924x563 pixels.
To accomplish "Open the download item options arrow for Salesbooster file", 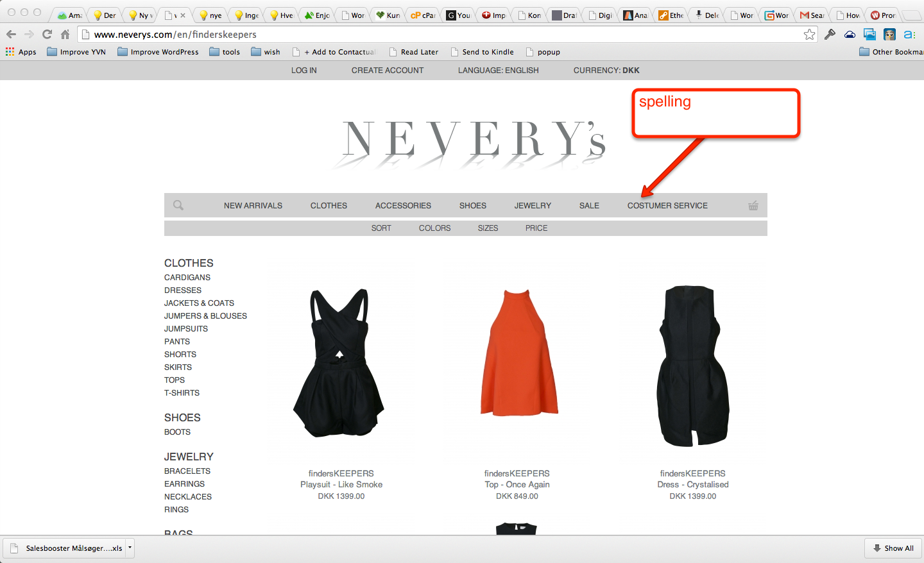I will coord(130,548).
